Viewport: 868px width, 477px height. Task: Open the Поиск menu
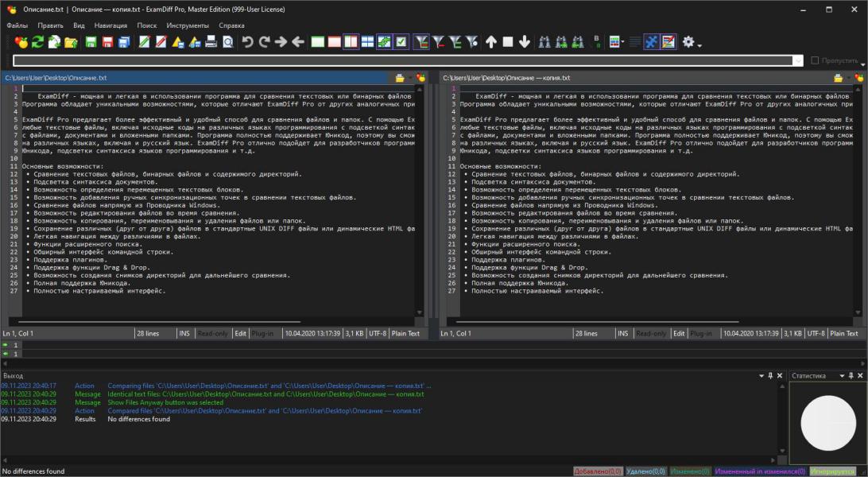(x=147, y=25)
